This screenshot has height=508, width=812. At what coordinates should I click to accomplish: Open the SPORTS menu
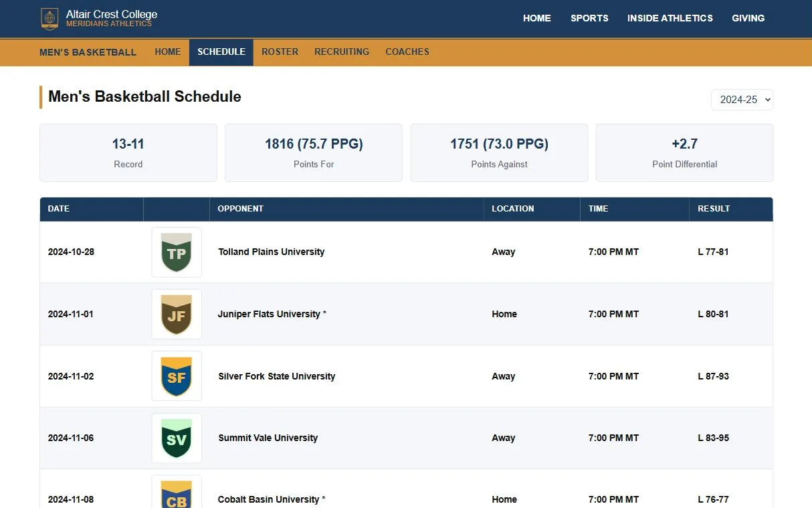tap(589, 18)
